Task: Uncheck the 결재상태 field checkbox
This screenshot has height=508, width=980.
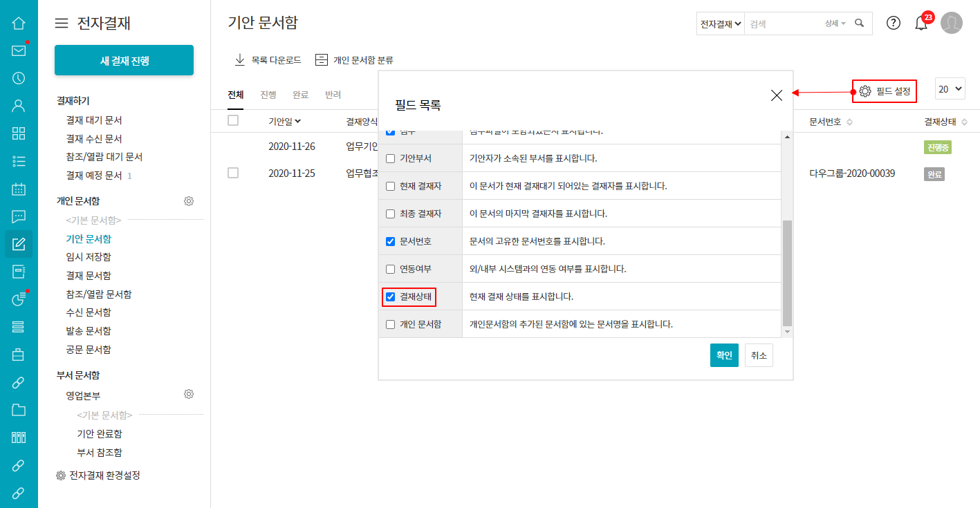Action: click(x=391, y=297)
